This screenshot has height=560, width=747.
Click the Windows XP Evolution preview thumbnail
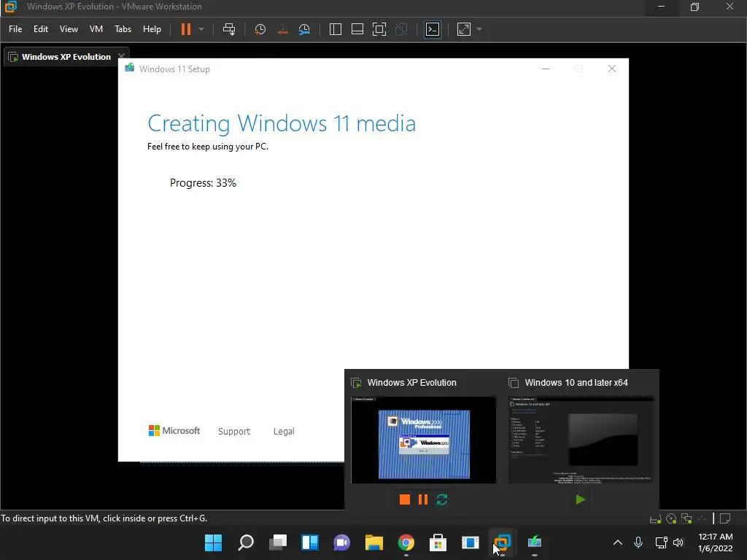[424, 440]
